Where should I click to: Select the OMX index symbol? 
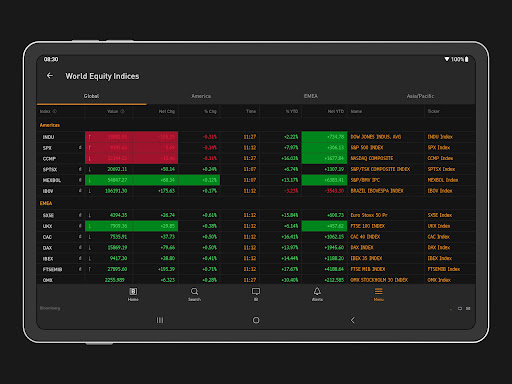[x=48, y=280]
